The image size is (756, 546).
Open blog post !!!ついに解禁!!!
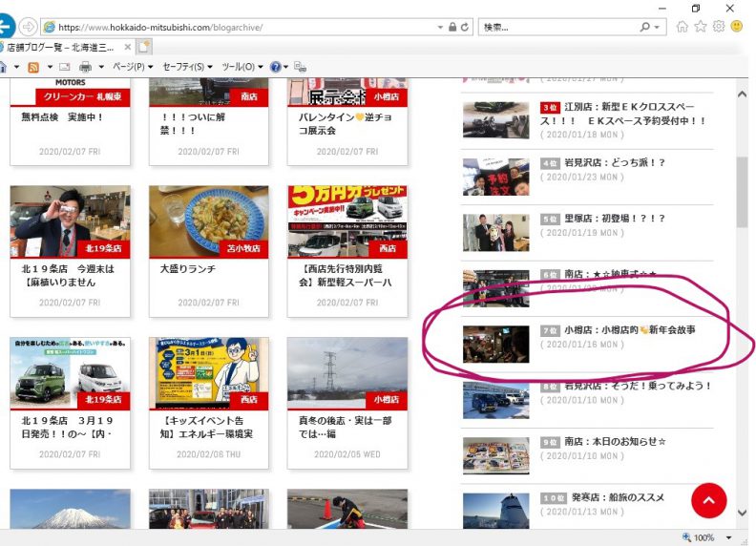193,123
